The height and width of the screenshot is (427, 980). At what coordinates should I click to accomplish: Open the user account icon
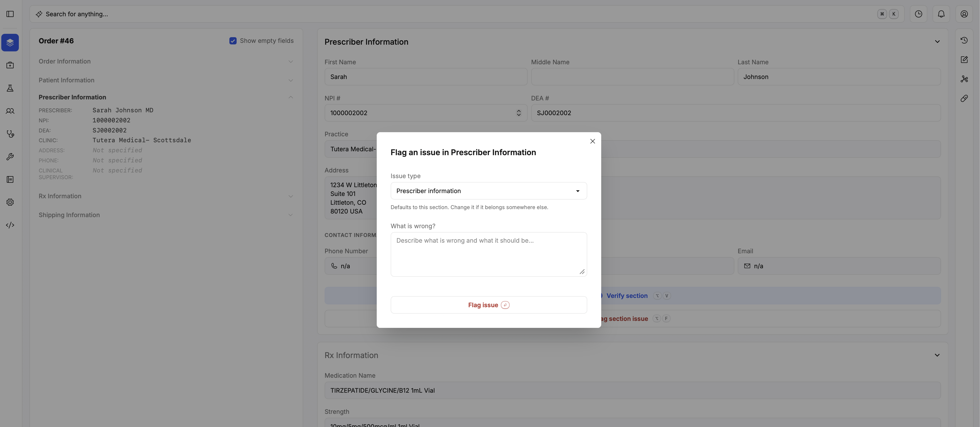point(964,14)
